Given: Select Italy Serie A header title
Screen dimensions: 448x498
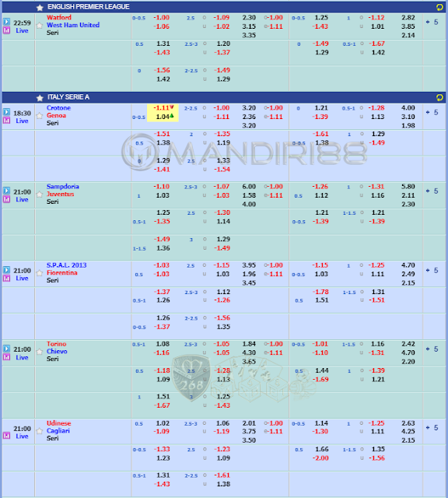Looking at the screenshot, I should click(68, 96).
